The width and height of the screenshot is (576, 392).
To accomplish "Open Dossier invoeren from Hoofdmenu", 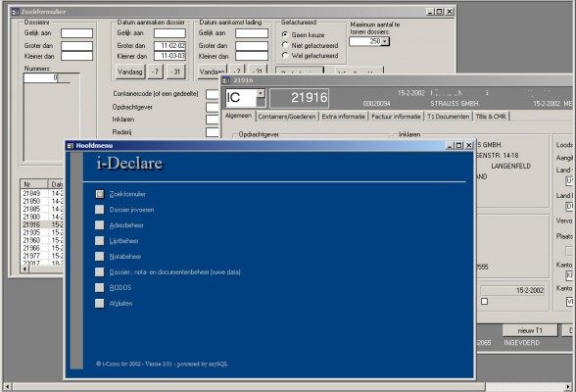I will [x=100, y=210].
